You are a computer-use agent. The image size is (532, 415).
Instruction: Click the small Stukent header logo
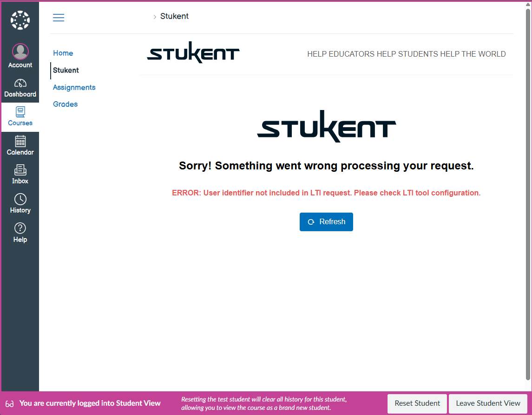coord(193,54)
